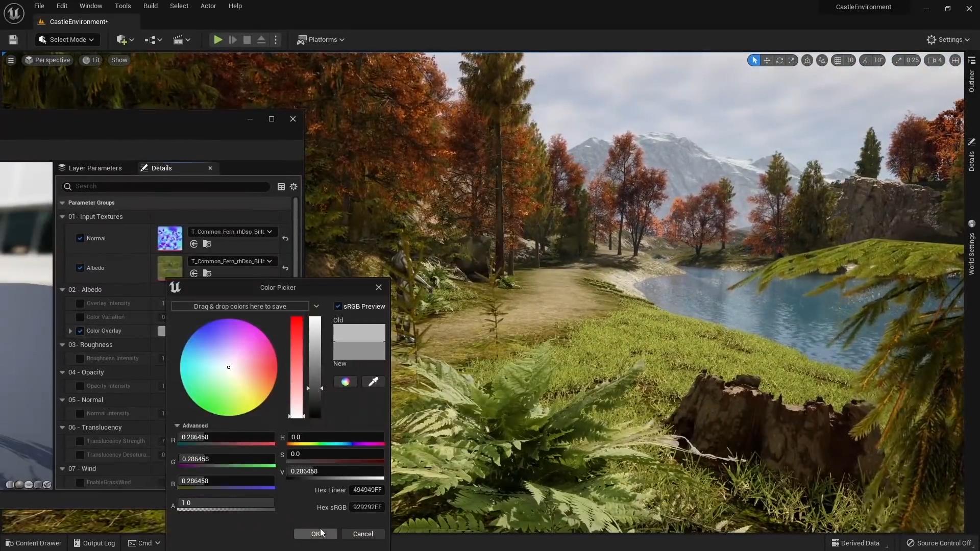The image size is (980, 551).
Task: Click the save level floppy icon
Action: pyautogui.click(x=13, y=40)
